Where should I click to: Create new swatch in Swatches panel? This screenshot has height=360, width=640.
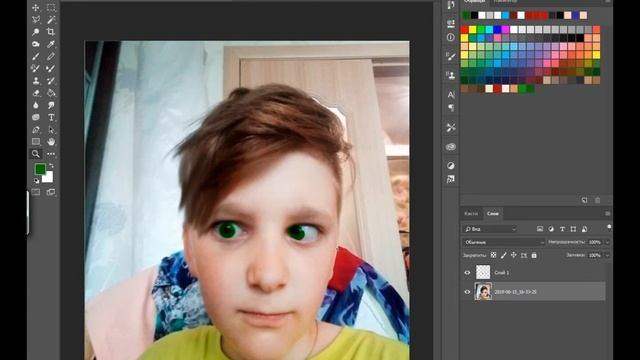[x=584, y=200]
